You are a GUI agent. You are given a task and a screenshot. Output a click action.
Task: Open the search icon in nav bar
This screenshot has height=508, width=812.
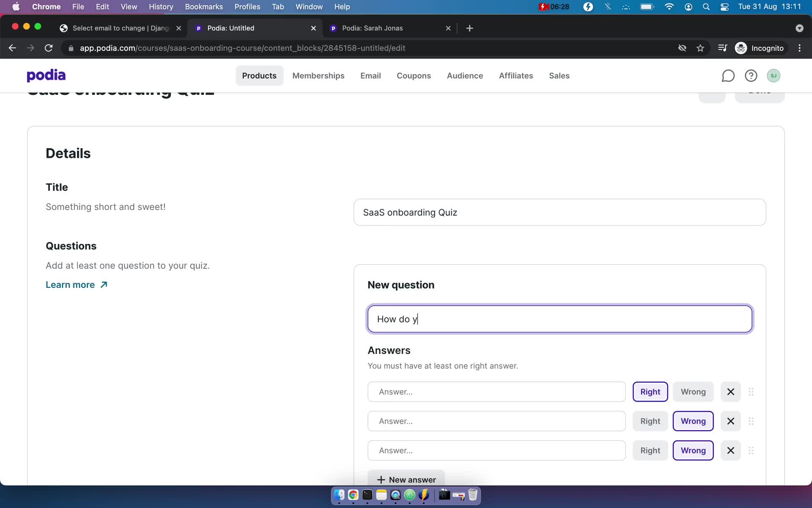[705, 6]
